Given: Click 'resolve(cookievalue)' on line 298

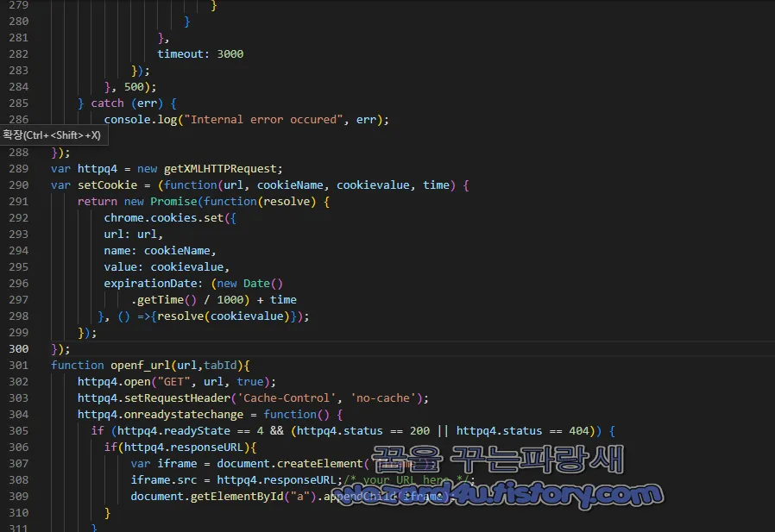Looking at the screenshot, I should point(224,316).
